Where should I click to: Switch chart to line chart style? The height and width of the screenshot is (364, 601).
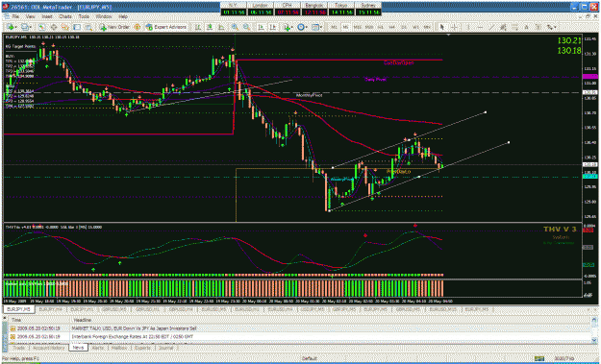click(x=221, y=27)
